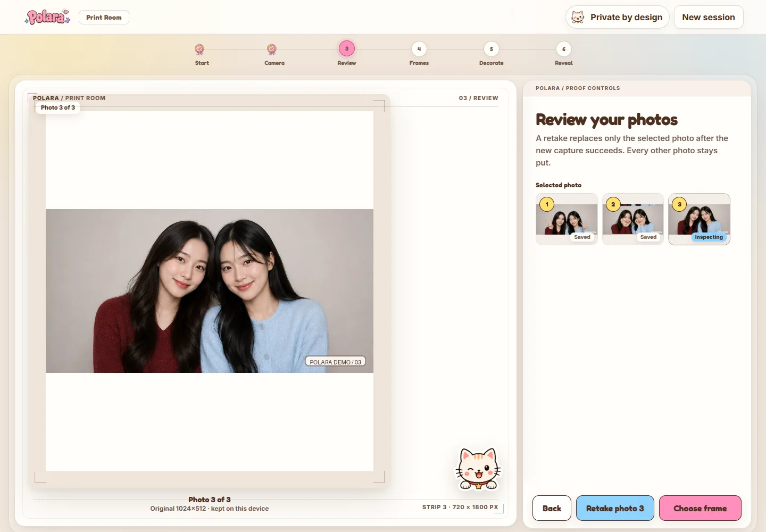Viewport: 766px width, 532px height.
Task: Select step 3 Review circle
Action: click(347, 48)
